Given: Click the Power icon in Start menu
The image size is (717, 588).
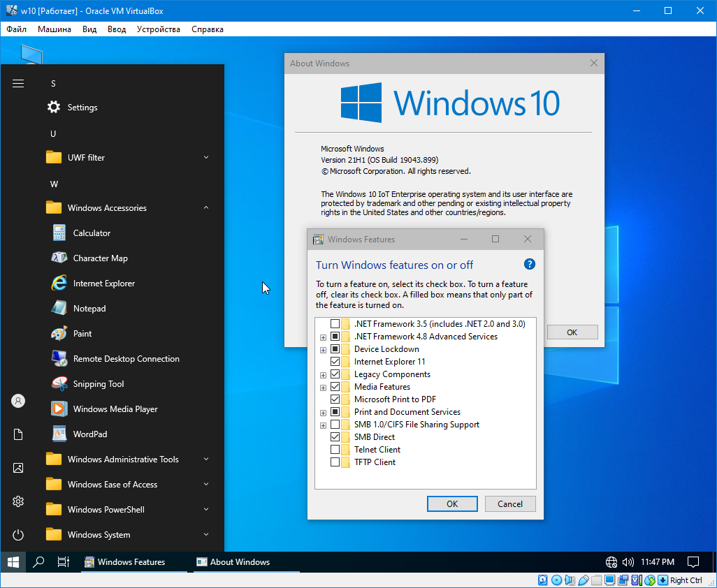Looking at the screenshot, I should pyautogui.click(x=18, y=534).
